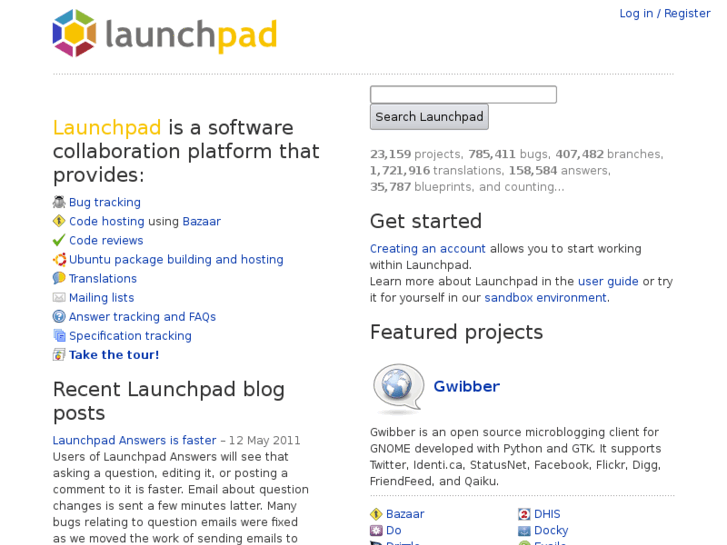Open the Bazaar featured project link
The height and width of the screenshot is (545, 727).
[x=405, y=514]
